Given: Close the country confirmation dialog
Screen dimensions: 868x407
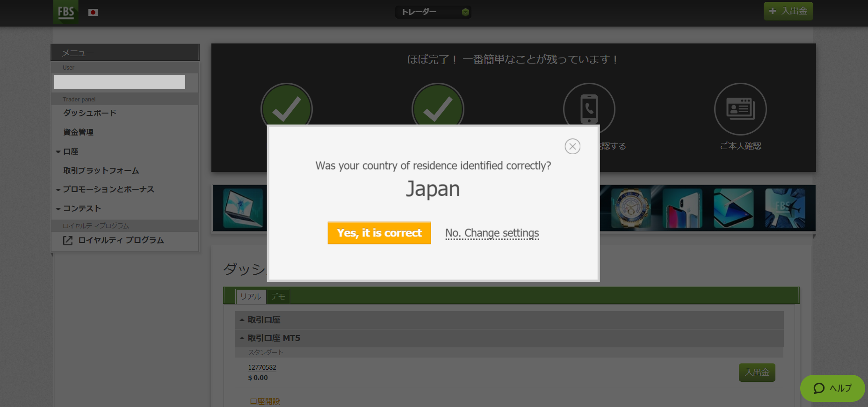Looking at the screenshot, I should [x=572, y=146].
